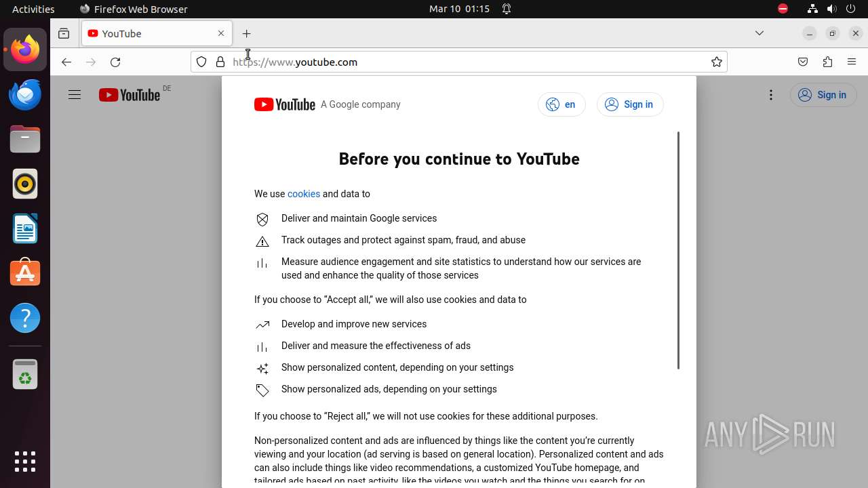The width and height of the screenshot is (868, 488).
Task: Click the YouTube logo in page header
Action: click(x=130, y=95)
